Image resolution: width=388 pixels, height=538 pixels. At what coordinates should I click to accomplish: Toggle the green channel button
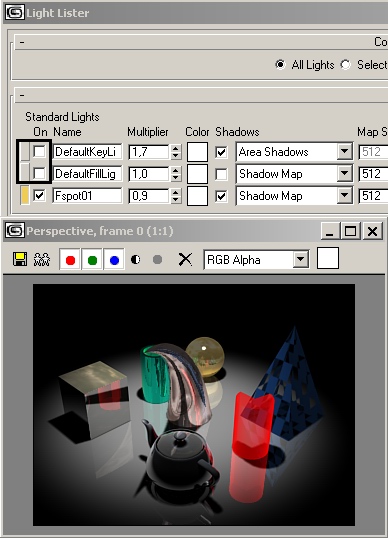coord(92,260)
